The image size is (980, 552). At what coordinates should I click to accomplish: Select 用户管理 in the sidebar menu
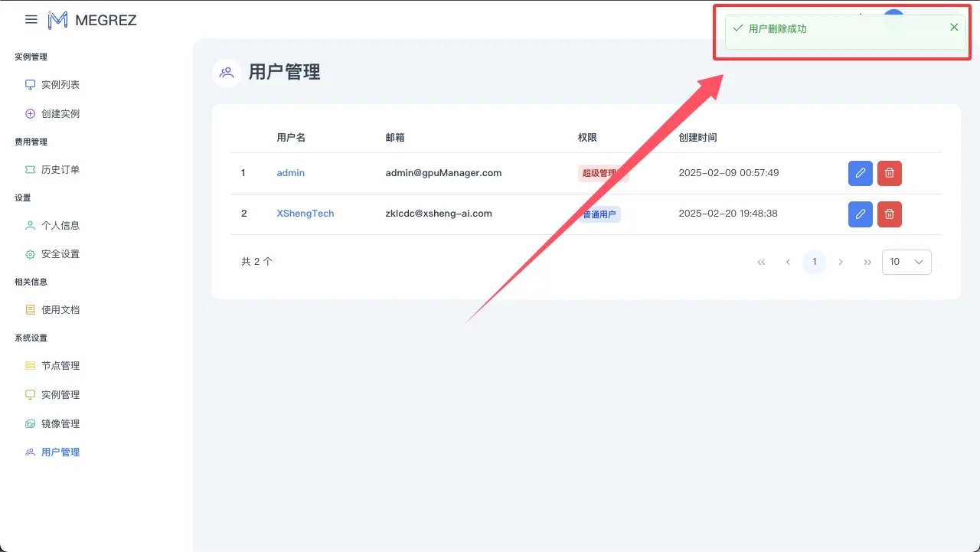tap(59, 452)
